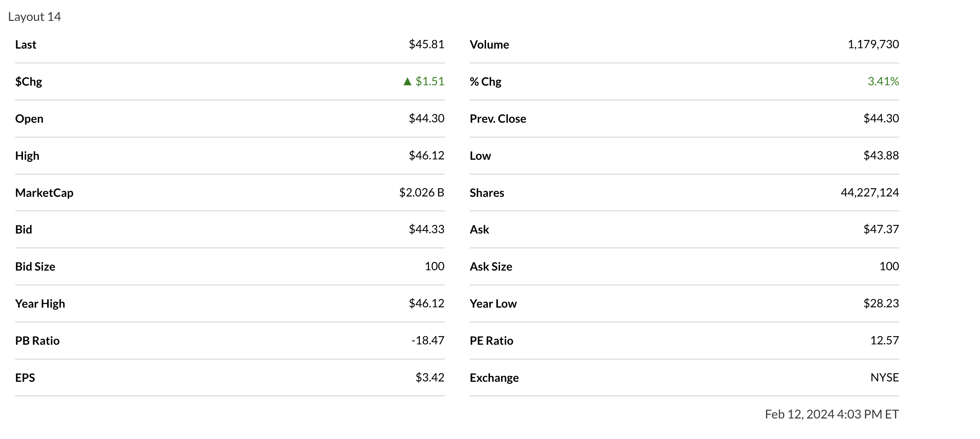Click the green up-arrow change icon
Image resolution: width=980 pixels, height=439 pixels.
pyautogui.click(x=407, y=81)
